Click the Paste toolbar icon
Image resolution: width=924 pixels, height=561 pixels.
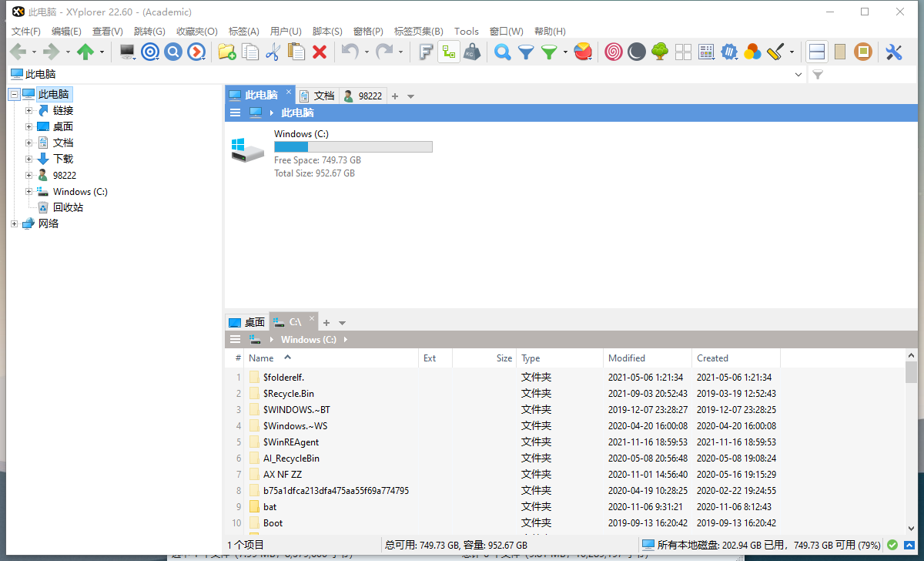tap(296, 52)
